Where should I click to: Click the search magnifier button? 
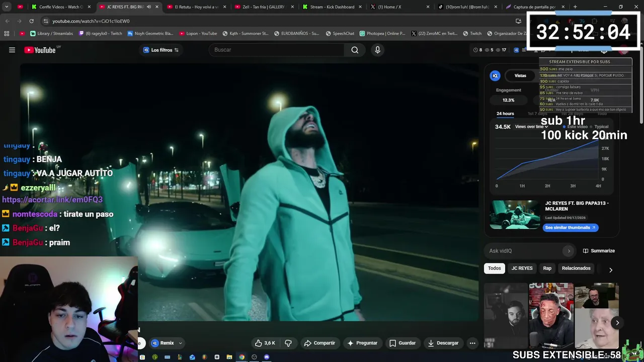(355, 50)
